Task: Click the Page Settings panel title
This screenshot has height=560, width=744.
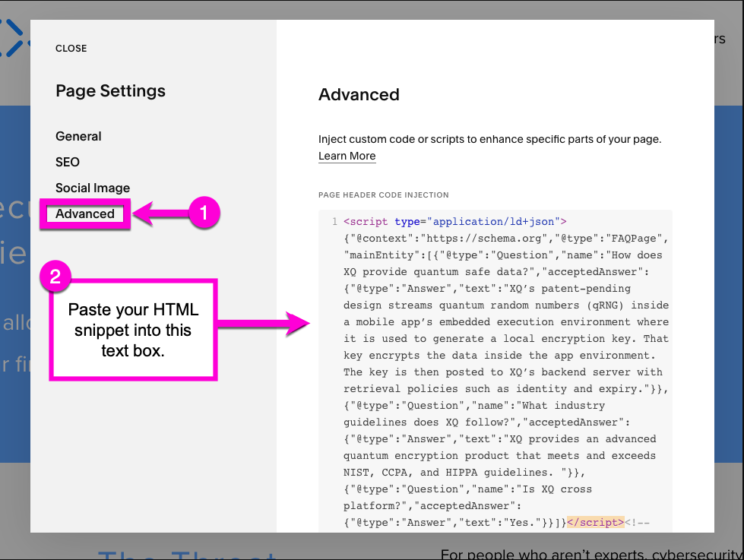Action: (x=110, y=91)
